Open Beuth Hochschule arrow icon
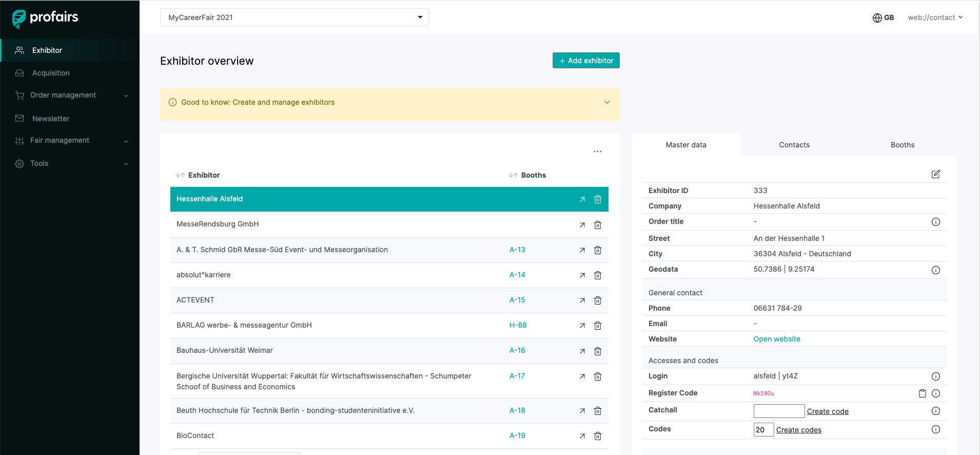Screen dimensions: 980x455 [x=582, y=411]
